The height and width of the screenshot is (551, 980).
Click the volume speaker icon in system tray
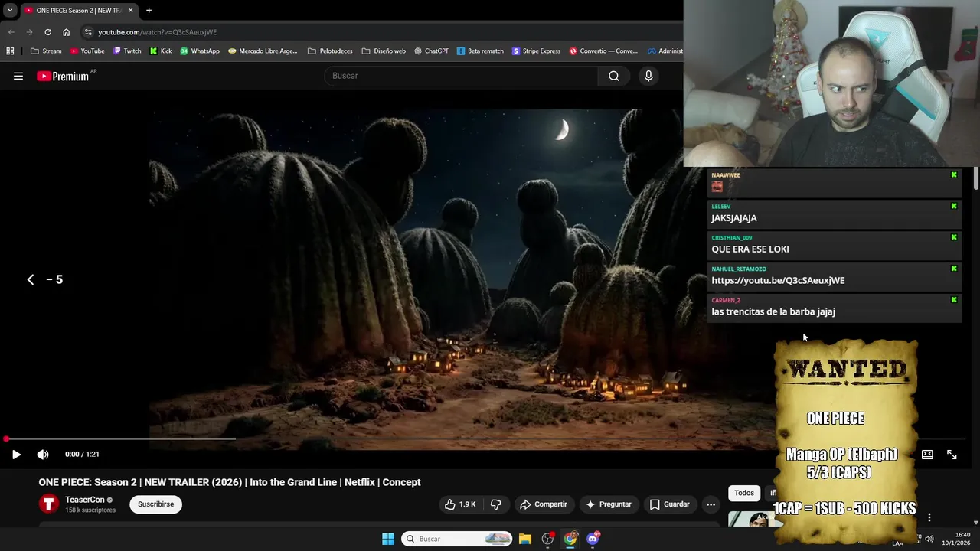[x=929, y=539]
